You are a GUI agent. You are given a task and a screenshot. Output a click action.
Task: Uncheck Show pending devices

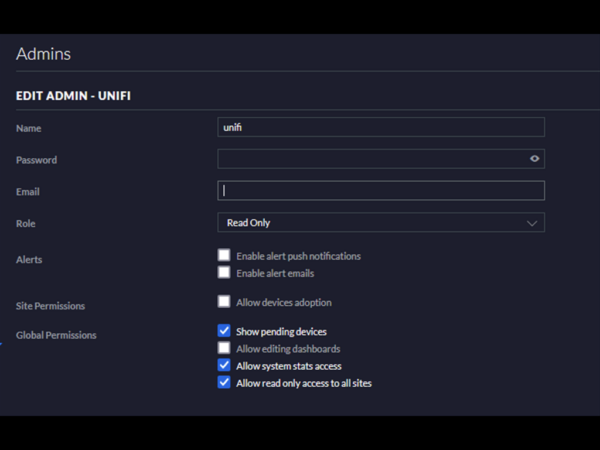pos(224,331)
